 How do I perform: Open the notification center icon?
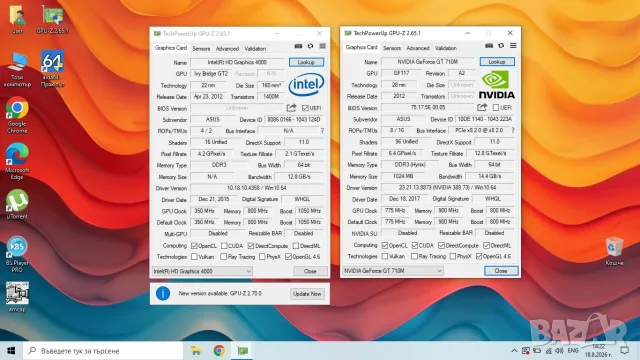click(624, 351)
